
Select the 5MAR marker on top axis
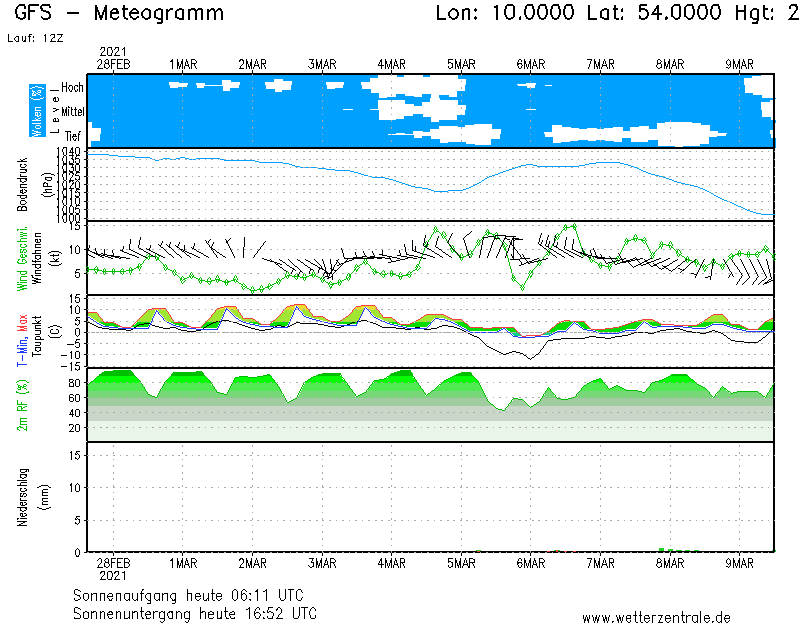(461, 64)
